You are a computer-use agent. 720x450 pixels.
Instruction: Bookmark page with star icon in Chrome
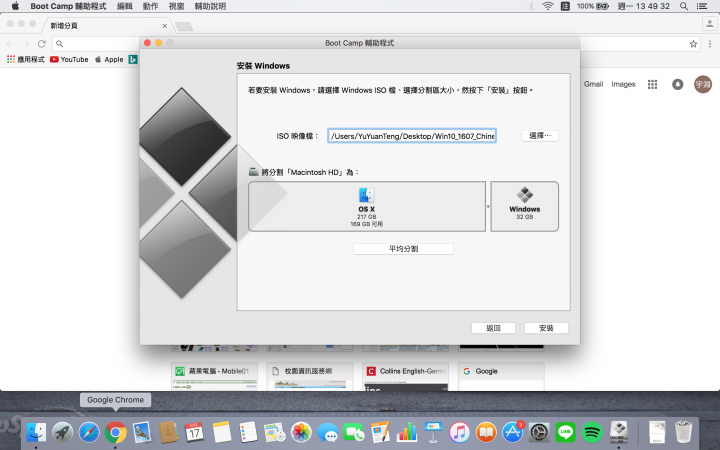[693, 44]
